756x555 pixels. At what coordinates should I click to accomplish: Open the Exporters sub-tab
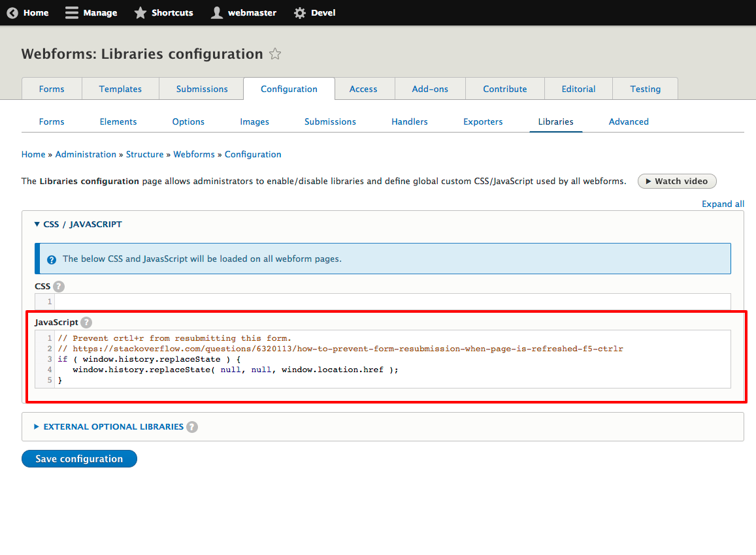(483, 121)
